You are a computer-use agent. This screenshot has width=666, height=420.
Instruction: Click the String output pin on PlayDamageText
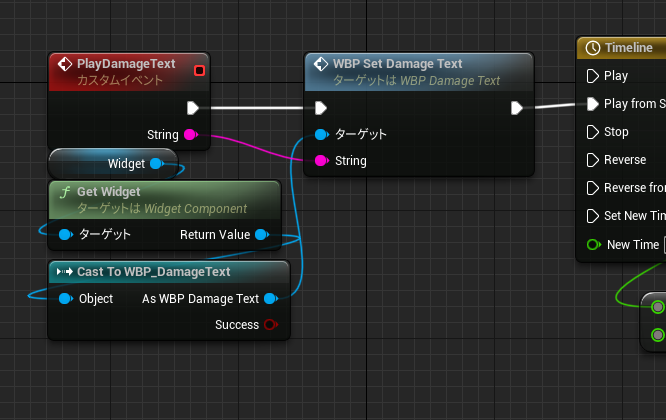(191, 135)
